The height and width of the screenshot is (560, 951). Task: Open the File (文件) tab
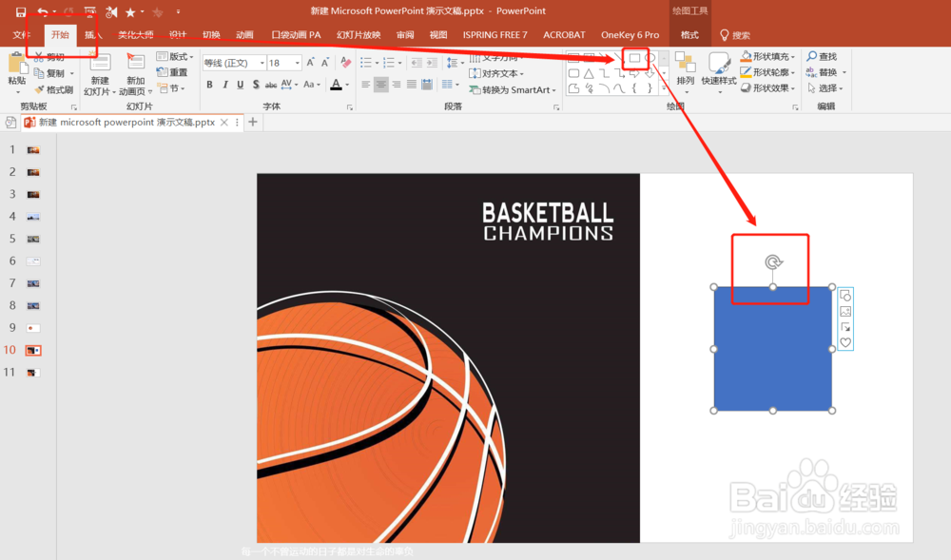tap(21, 34)
